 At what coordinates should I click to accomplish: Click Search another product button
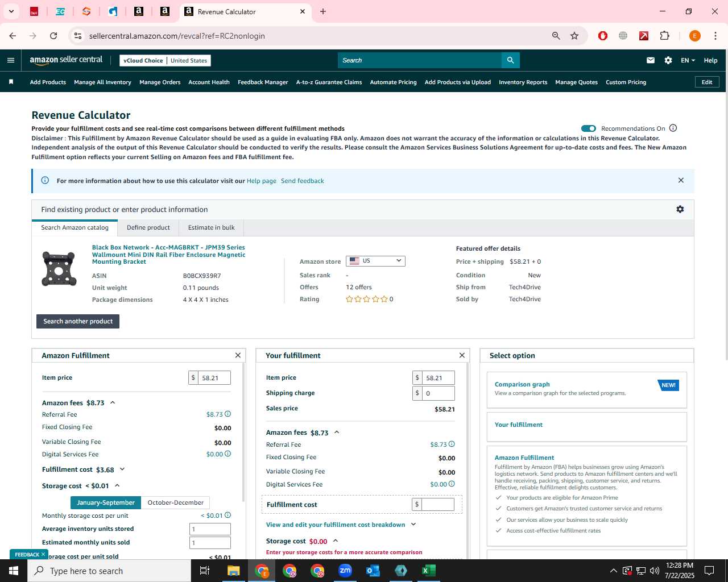coord(78,321)
